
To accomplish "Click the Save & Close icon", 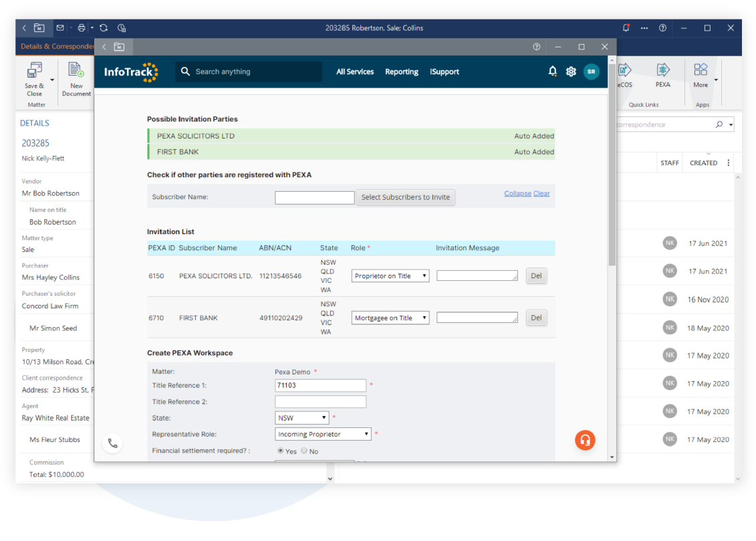I will coord(35,70).
